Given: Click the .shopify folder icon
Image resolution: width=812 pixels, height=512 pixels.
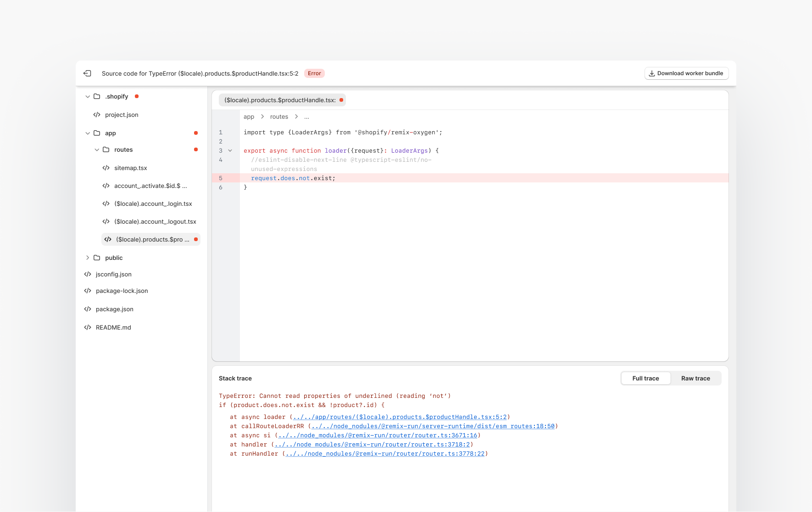Looking at the screenshot, I should point(97,96).
